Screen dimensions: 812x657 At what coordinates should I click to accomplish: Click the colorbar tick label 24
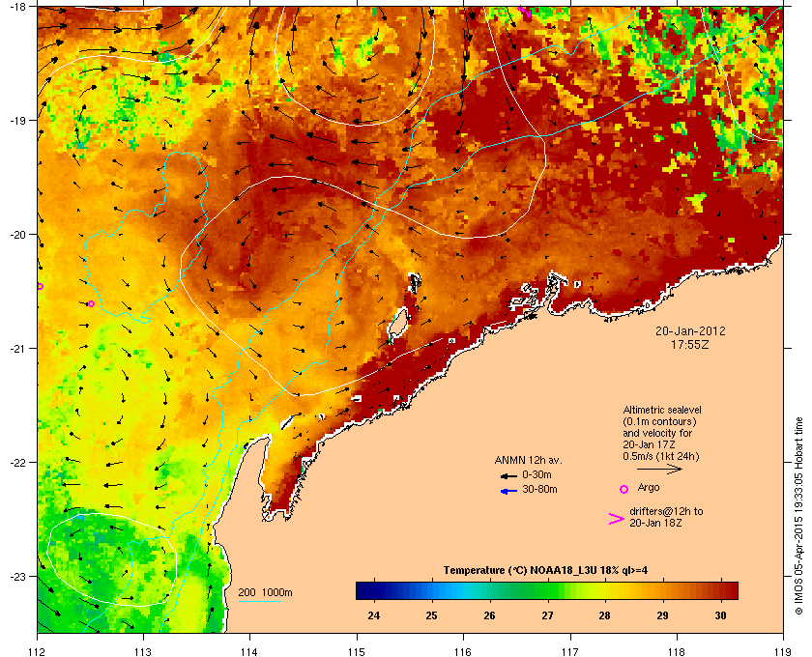click(373, 615)
